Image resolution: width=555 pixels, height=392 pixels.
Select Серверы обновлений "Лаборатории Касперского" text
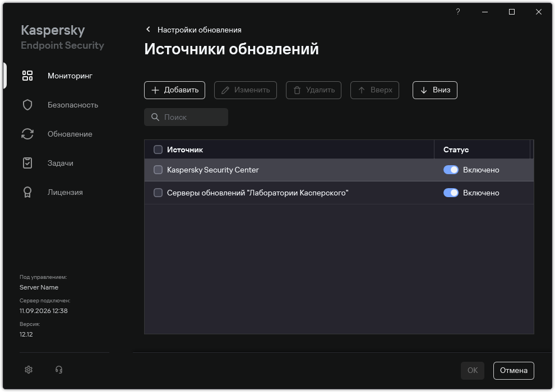[258, 193]
